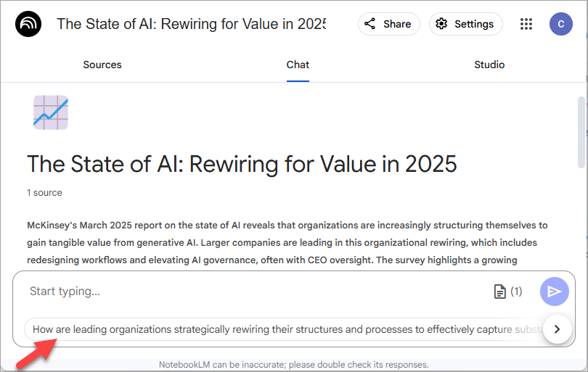Select the suggested question about leading organizations

(285, 329)
